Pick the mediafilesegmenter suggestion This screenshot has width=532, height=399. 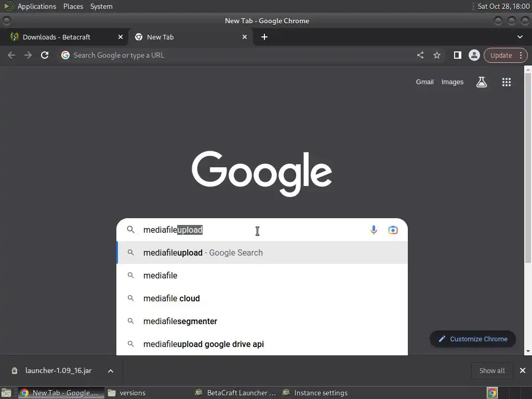pos(262,321)
